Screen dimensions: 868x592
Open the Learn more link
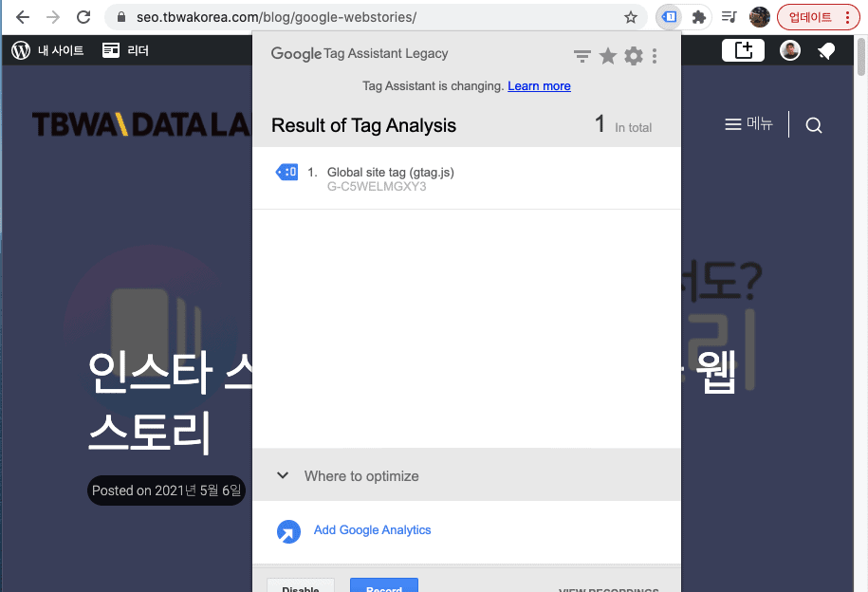point(539,85)
